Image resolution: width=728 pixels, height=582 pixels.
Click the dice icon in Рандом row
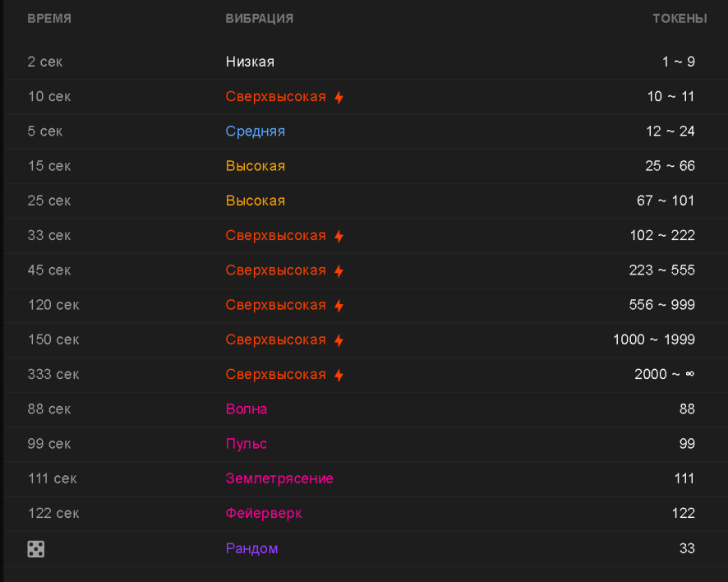pyautogui.click(x=36, y=548)
